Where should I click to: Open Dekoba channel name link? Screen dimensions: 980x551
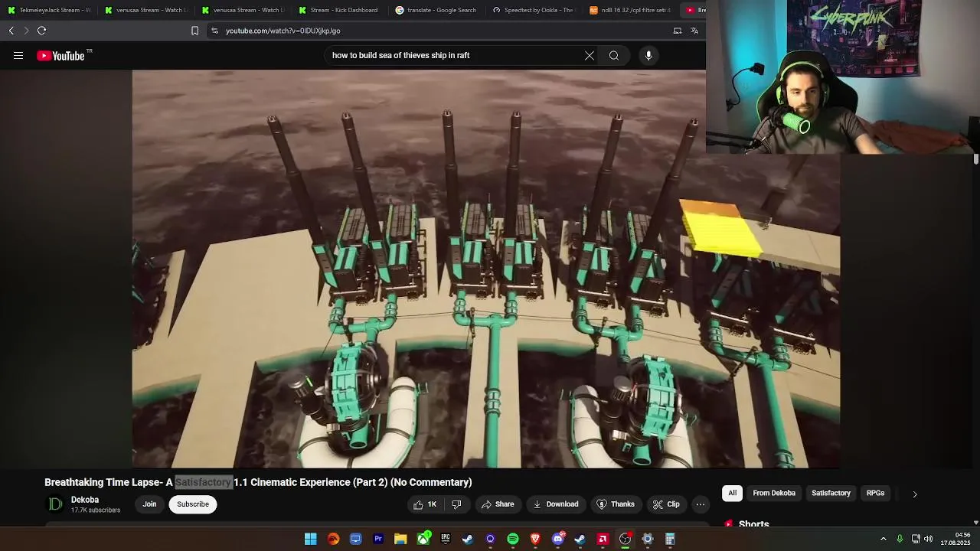pos(85,500)
